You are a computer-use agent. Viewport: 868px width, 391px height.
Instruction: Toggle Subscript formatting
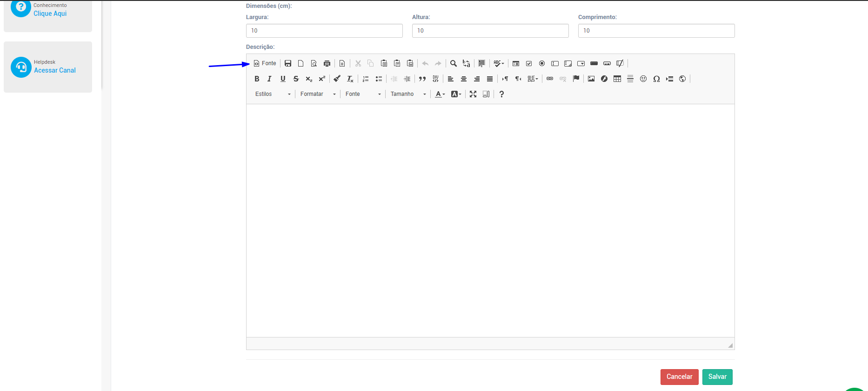pos(309,79)
